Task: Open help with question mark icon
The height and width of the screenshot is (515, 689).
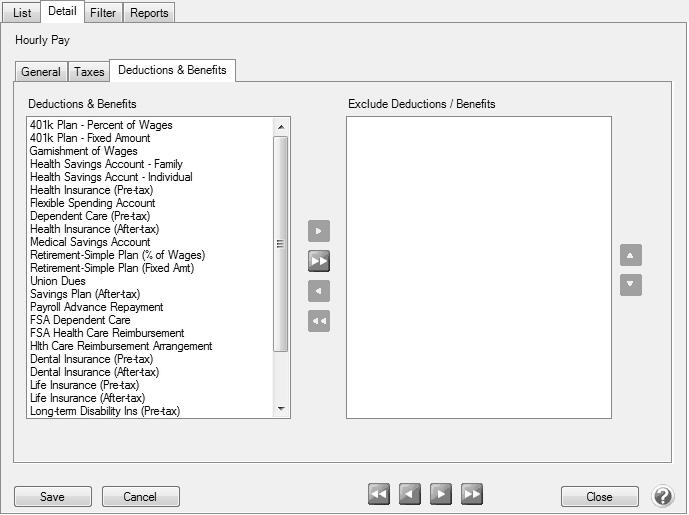Action: point(663,496)
